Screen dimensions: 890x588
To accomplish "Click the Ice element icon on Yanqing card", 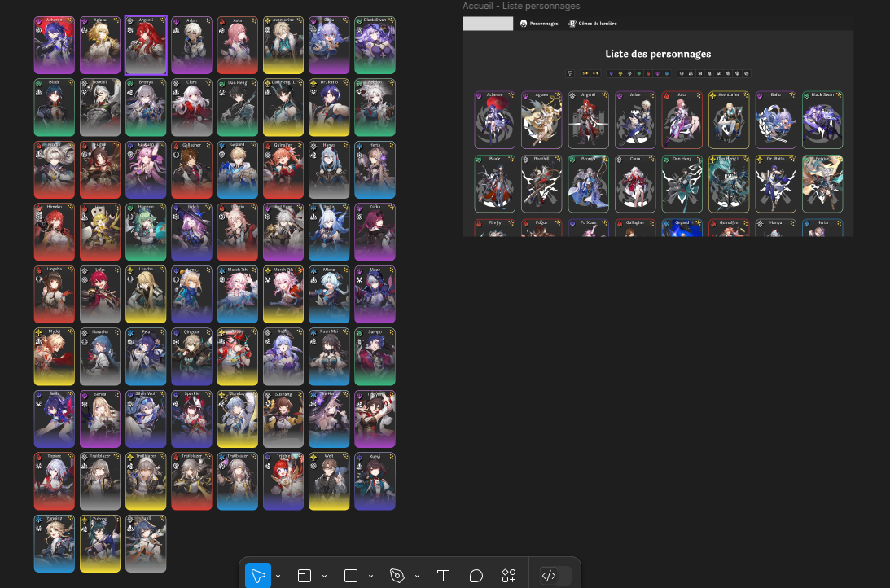I will [38, 520].
